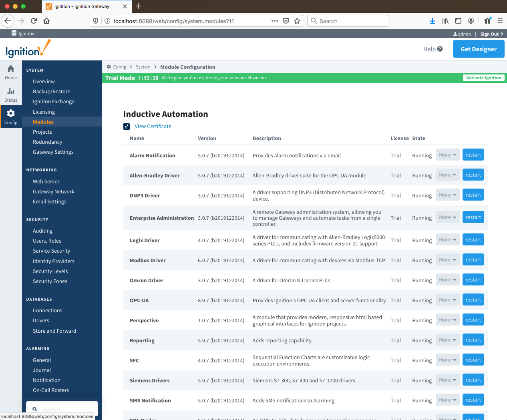
Task: Open Security Zones menu item
Action: click(50, 281)
